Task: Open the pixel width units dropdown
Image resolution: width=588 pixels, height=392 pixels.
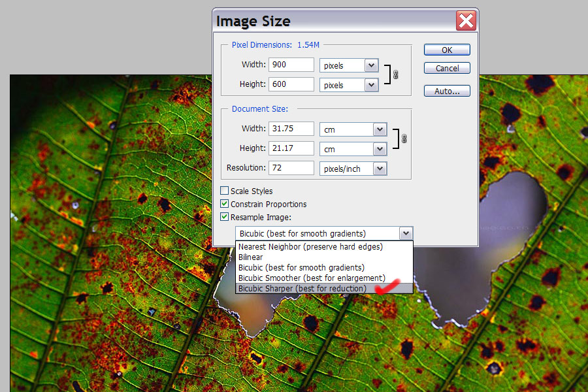Action: point(371,65)
